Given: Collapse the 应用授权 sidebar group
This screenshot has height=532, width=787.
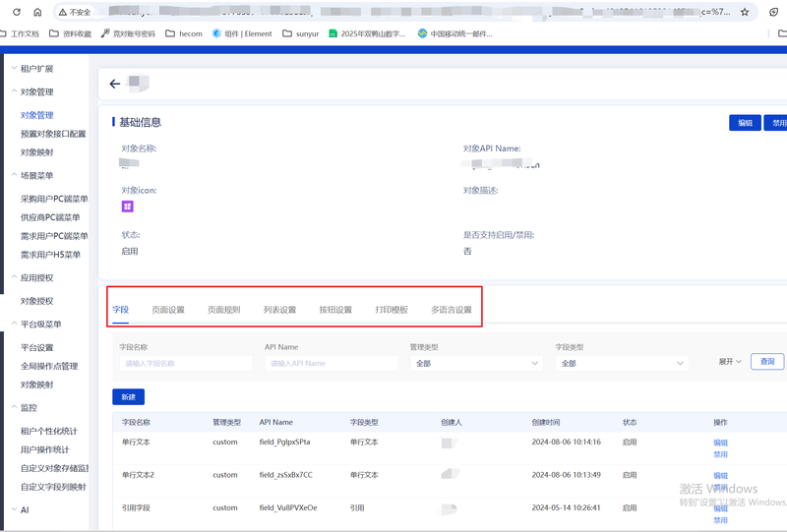Looking at the screenshot, I should point(32,278).
